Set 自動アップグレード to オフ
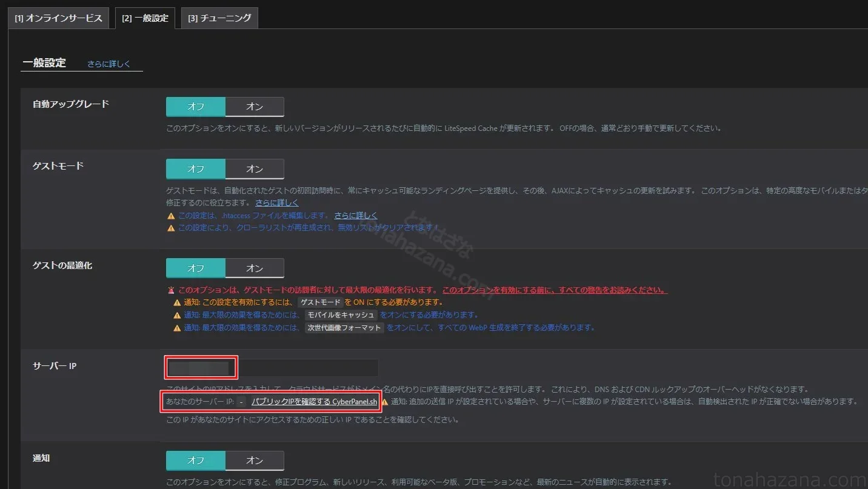The image size is (868, 489). (x=196, y=107)
